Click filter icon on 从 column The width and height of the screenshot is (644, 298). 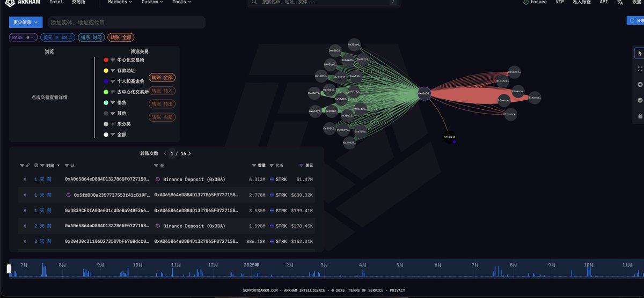pos(67,166)
